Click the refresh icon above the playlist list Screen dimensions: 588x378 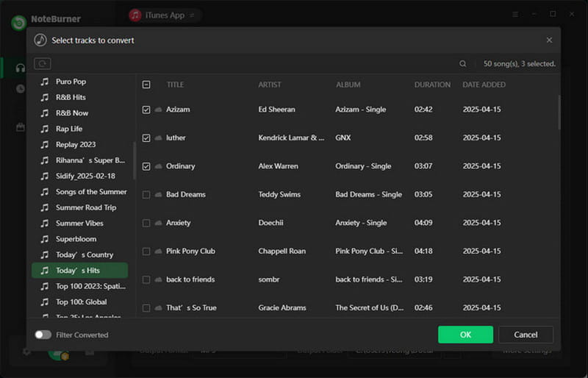pyautogui.click(x=43, y=64)
